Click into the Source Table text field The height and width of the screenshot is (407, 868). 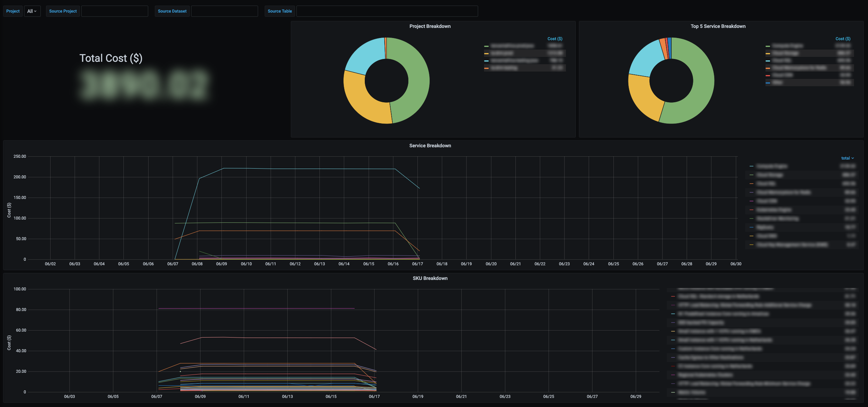click(x=387, y=11)
